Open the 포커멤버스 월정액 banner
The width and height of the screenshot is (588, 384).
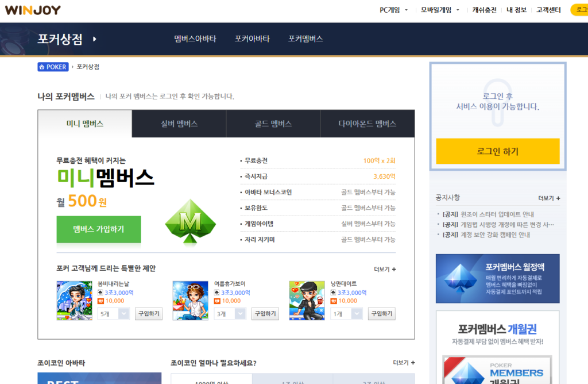pos(497,279)
